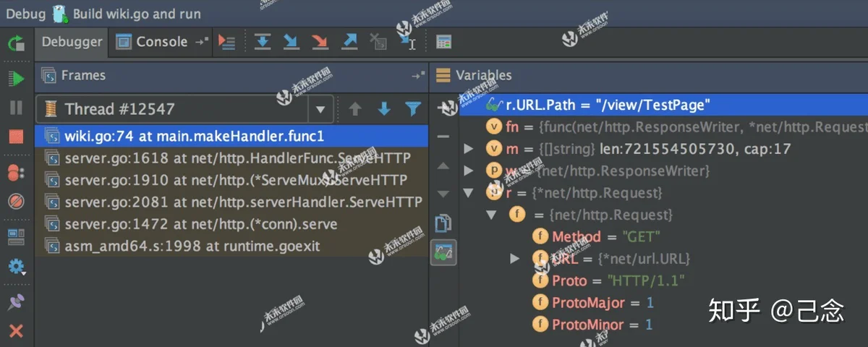This screenshot has width=868, height=347.
Task: Click the Step Out upward arrow icon
Action: pyautogui.click(x=349, y=42)
